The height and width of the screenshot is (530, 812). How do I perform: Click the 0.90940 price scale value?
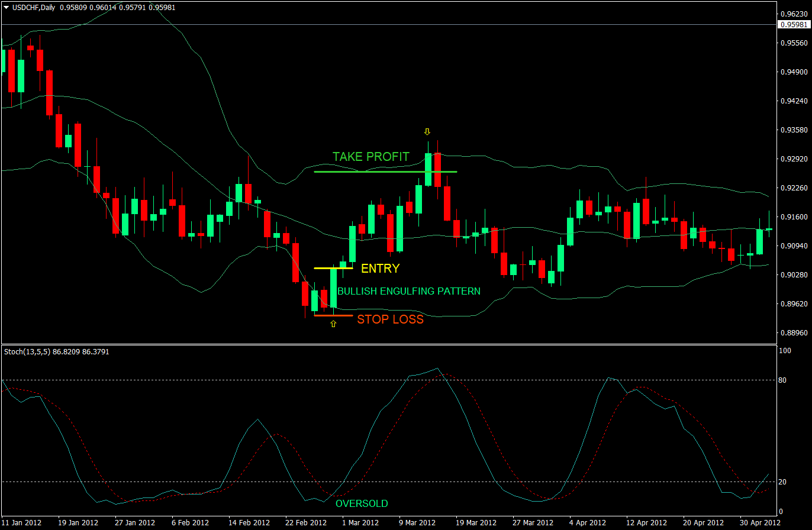click(x=794, y=246)
